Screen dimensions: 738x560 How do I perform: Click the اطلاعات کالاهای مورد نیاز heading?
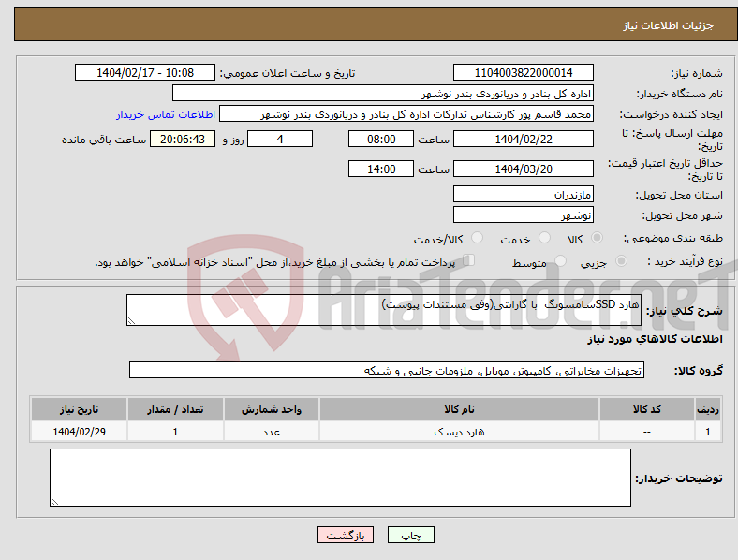[655, 339]
